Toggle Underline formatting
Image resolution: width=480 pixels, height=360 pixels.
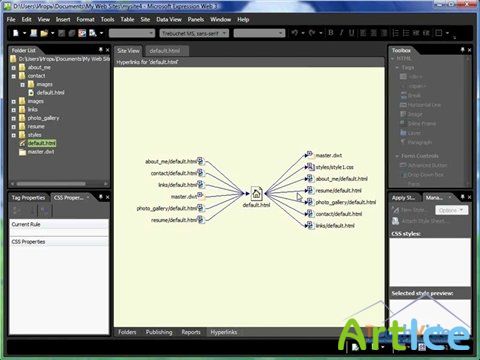tap(351, 33)
